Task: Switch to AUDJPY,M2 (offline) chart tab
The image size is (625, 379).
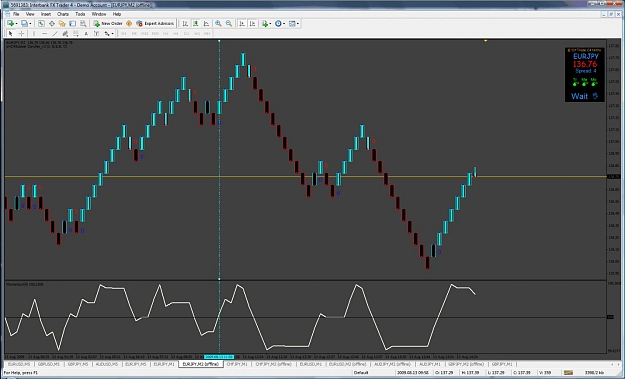Action: click(392, 364)
